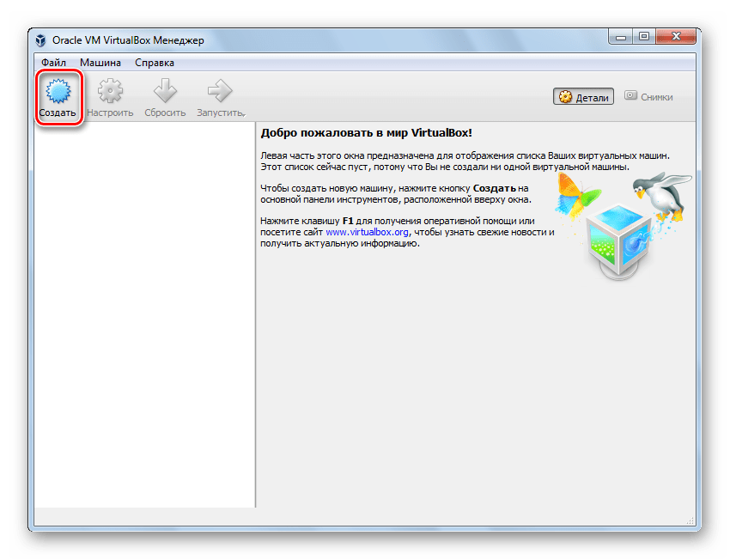This screenshot has width=730, height=560.
Task: Click the bold word Создать in welcome text
Action: 495,189
